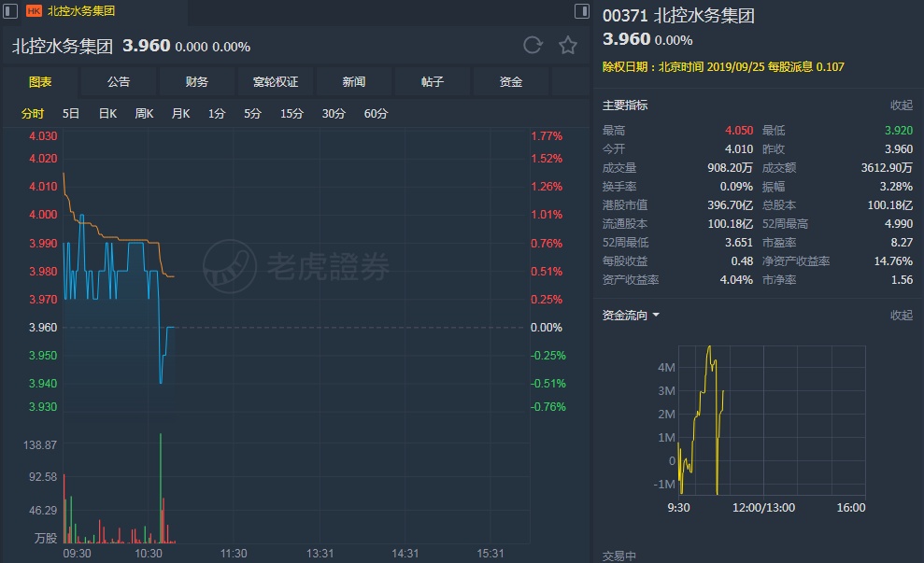924x563 pixels.
Task: Click the orange HK market badge
Action: point(35,10)
